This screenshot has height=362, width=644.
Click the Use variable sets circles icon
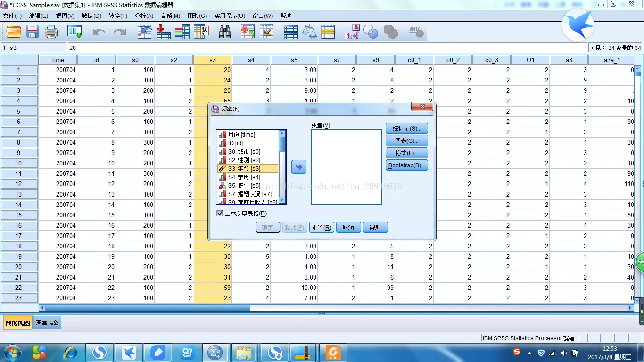click(x=371, y=32)
